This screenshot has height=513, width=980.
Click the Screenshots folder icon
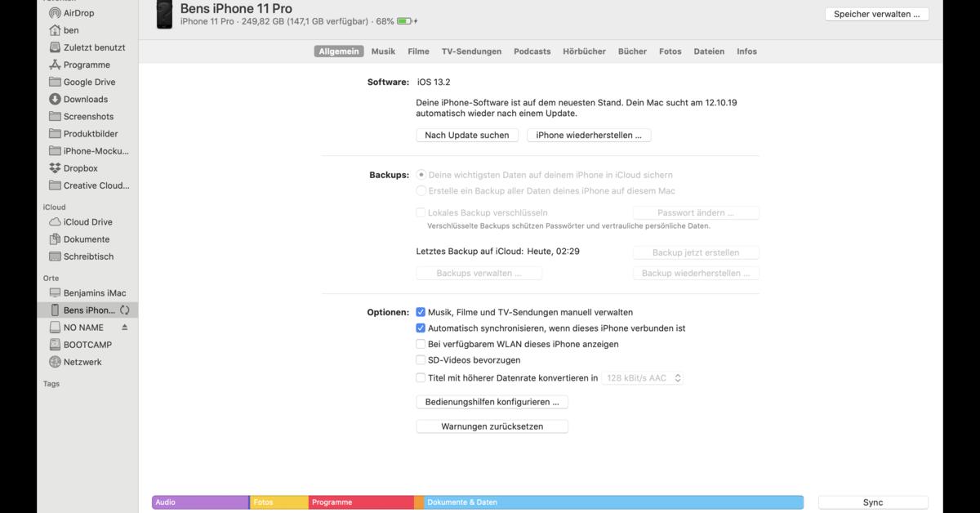55,116
